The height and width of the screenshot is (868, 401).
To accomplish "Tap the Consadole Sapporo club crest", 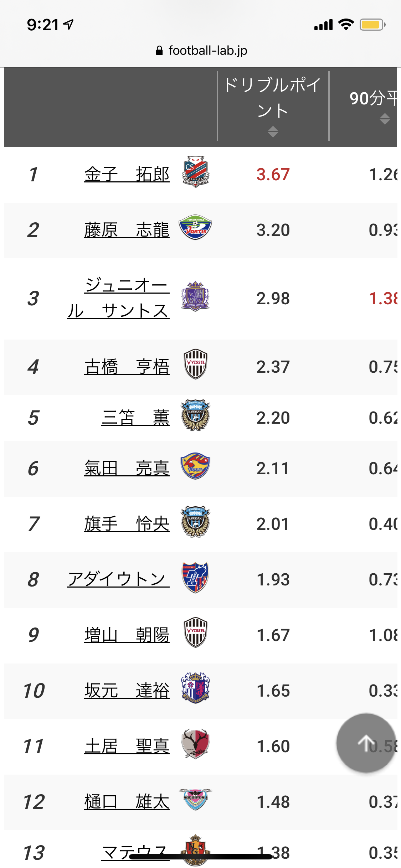I will pyautogui.click(x=195, y=171).
